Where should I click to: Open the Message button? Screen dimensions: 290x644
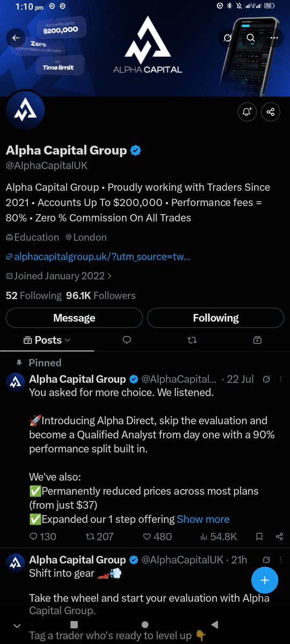(74, 318)
